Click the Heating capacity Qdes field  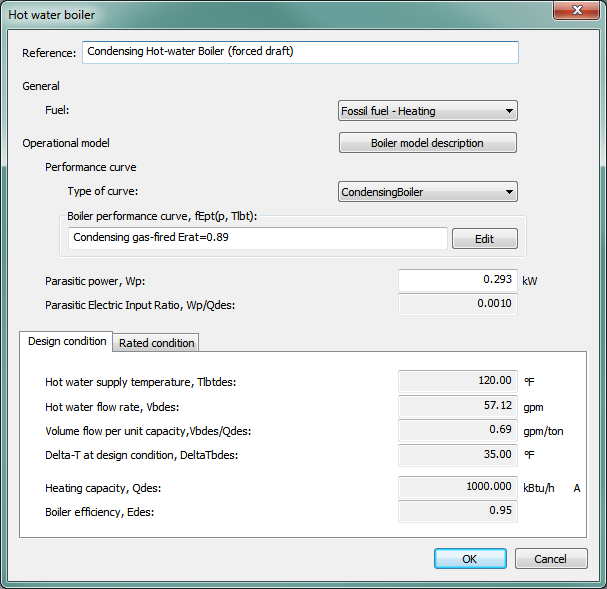[x=457, y=488]
